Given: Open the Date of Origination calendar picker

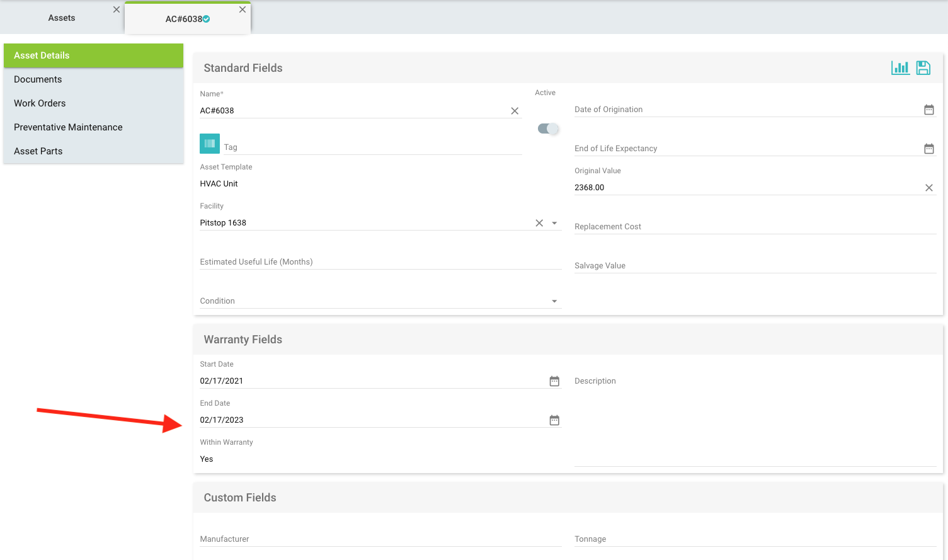Looking at the screenshot, I should tap(928, 110).
